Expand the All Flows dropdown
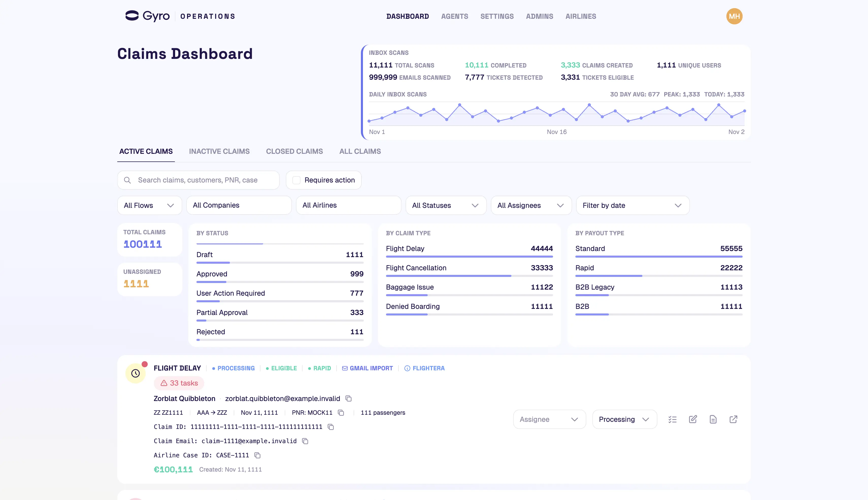868x500 pixels. (149, 205)
